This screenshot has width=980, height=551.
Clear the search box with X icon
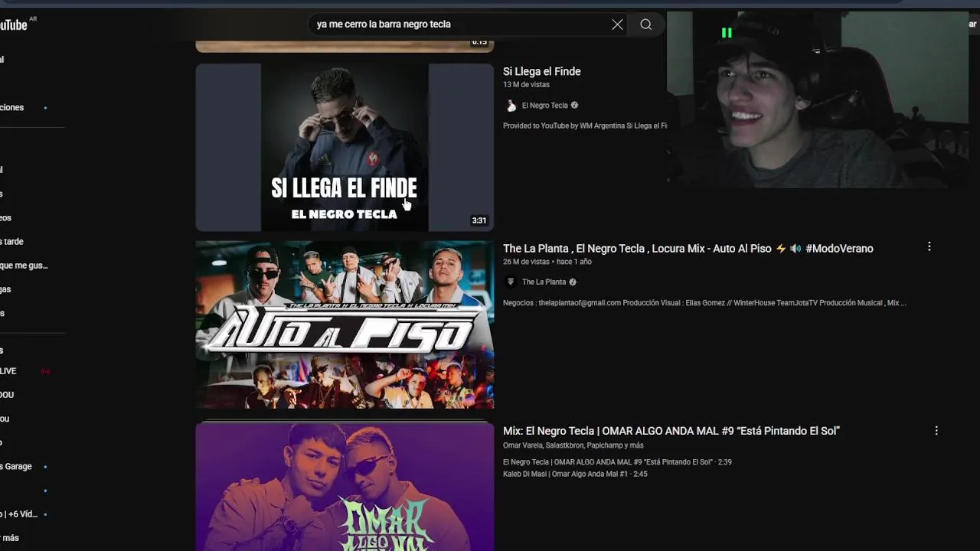pos(617,24)
